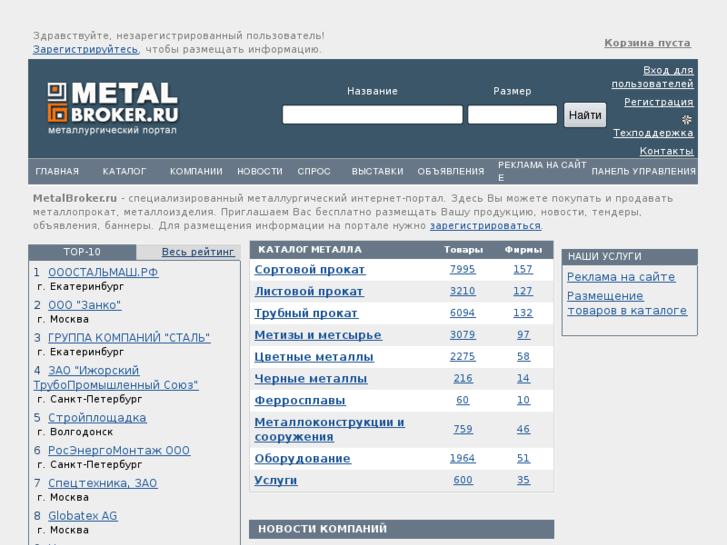This screenshot has height=545, width=727.
Task: Click 3079 products count for Метизы
Action: pyautogui.click(x=462, y=334)
